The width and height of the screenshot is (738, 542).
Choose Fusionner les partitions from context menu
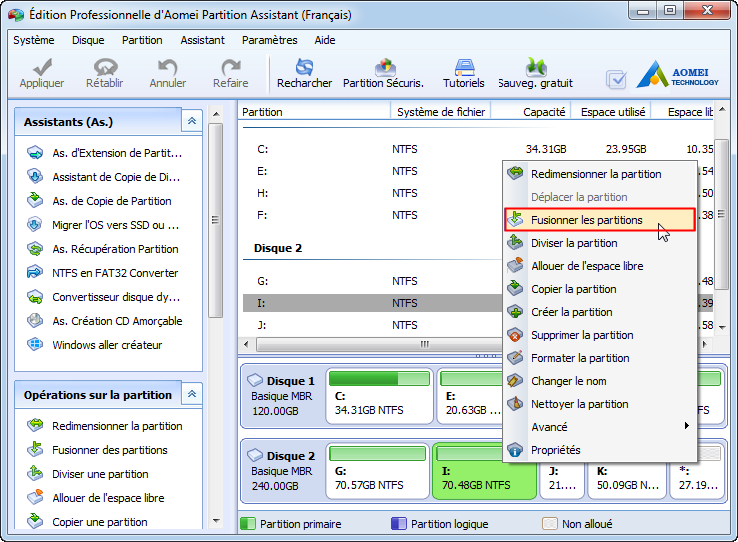tap(600, 220)
